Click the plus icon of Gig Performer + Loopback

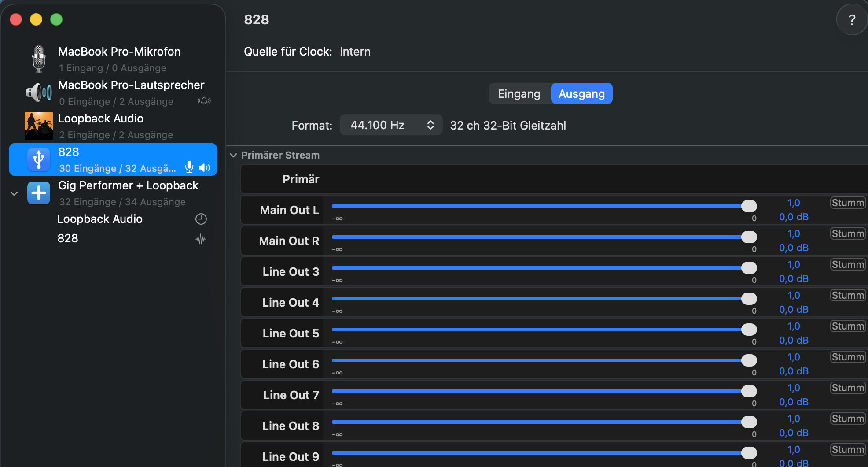[x=39, y=193]
